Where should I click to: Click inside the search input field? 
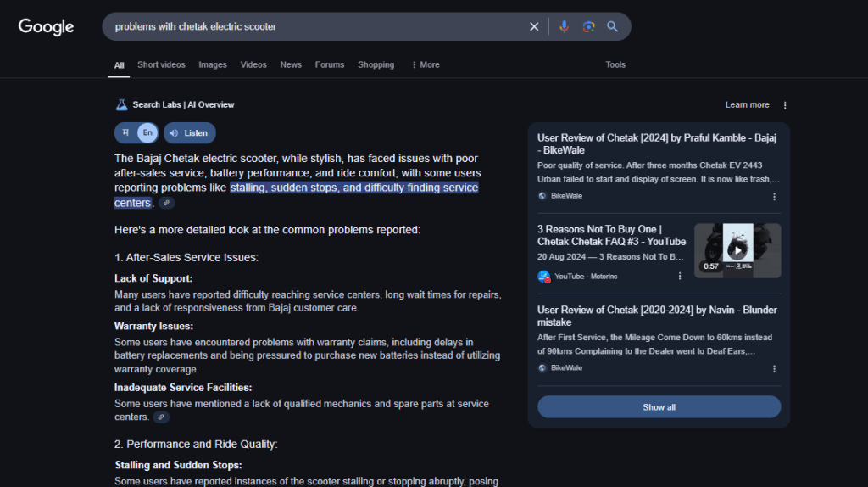tap(314, 26)
